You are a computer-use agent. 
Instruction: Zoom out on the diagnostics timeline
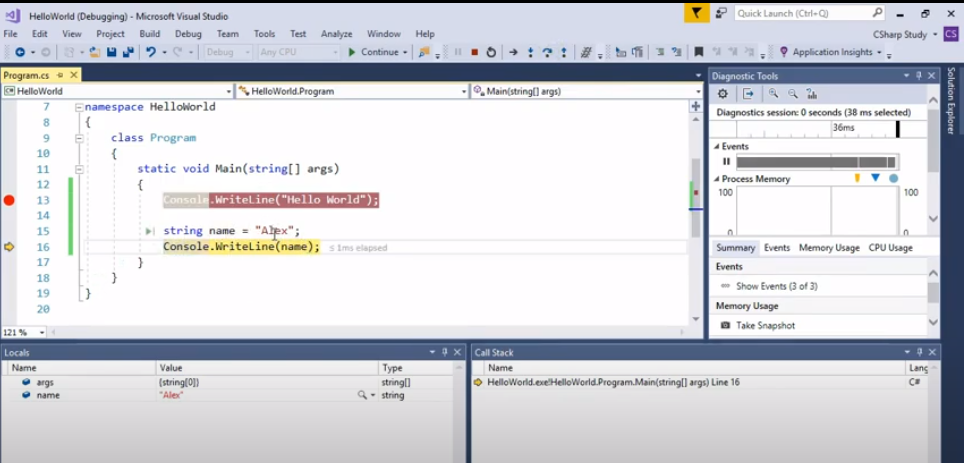(793, 94)
